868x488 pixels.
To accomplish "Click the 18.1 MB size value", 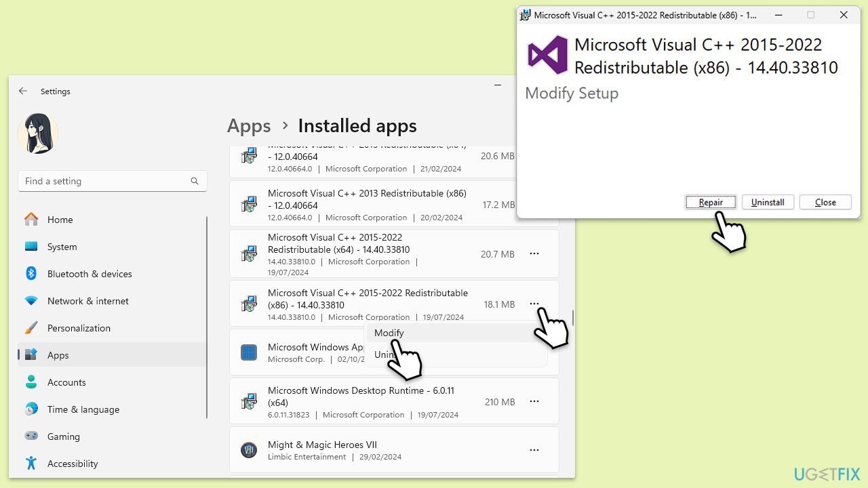I will [499, 304].
